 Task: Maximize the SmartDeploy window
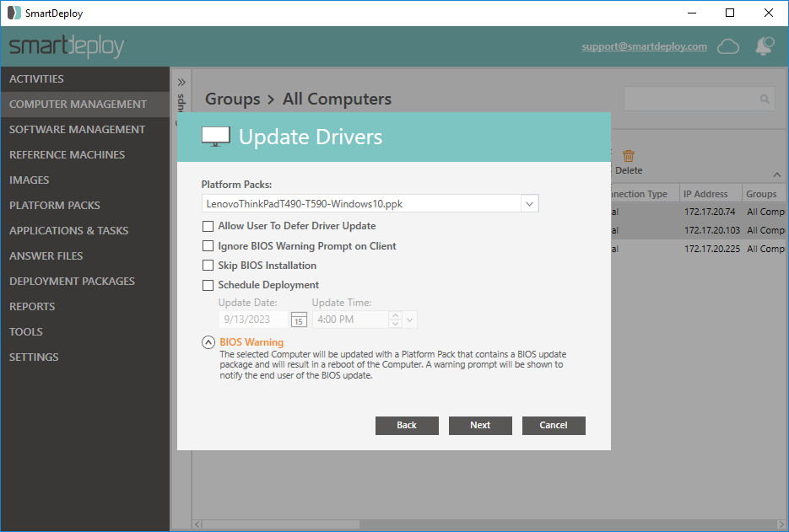pyautogui.click(x=730, y=13)
